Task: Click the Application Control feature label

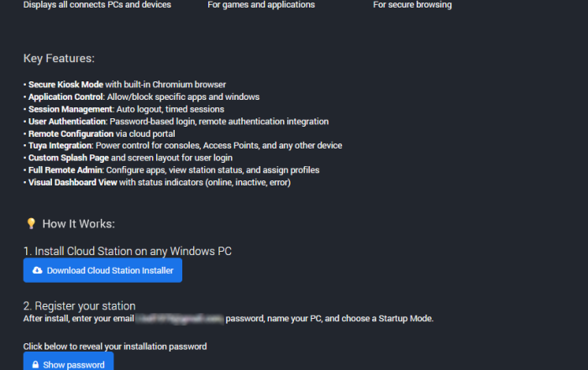Action: [66, 97]
